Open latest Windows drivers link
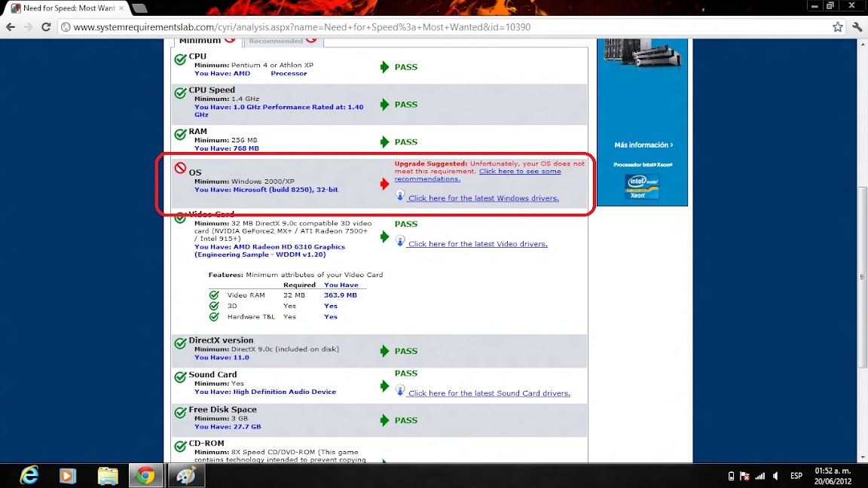 tap(483, 198)
